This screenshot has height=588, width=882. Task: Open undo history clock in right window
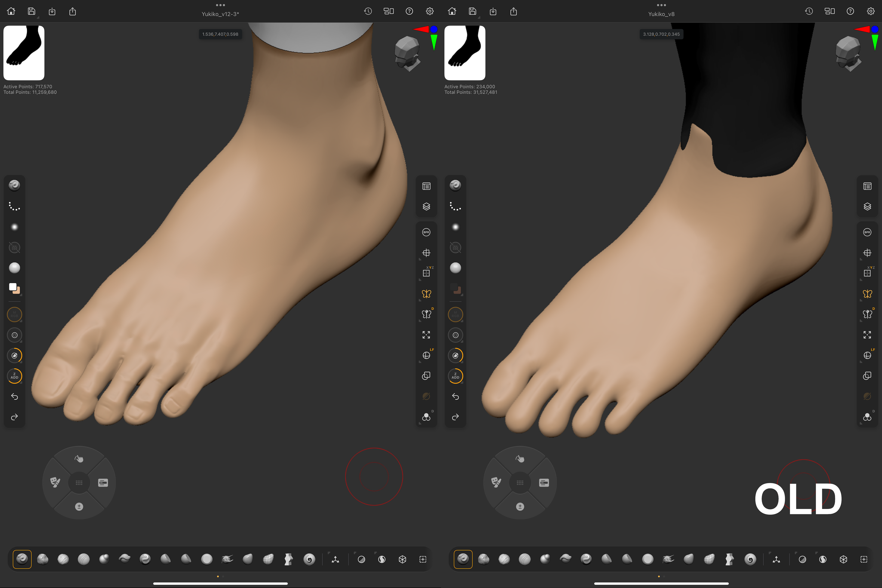click(809, 11)
